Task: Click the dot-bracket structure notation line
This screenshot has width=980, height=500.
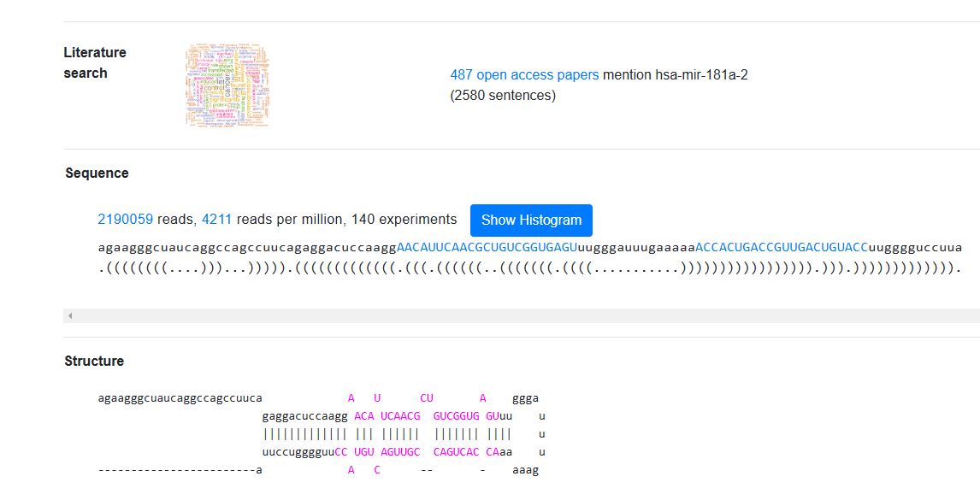Action: click(x=530, y=268)
